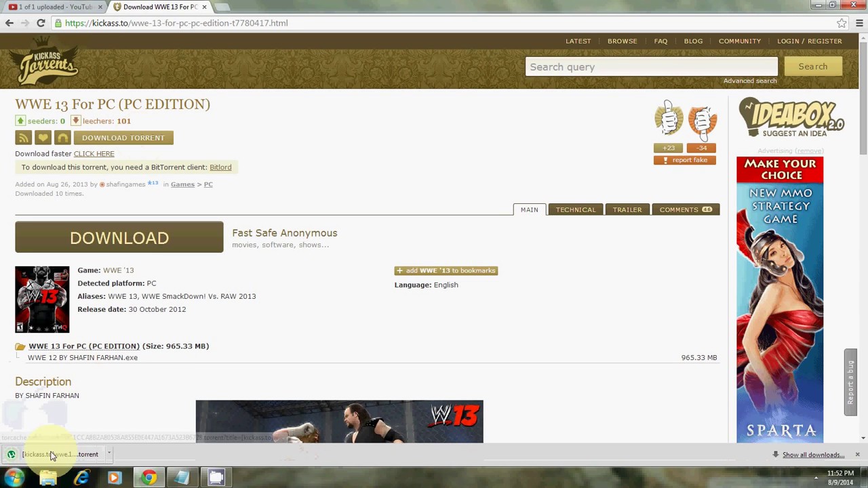Click the browser forward arrow

pyautogui.click(x=25, y=23)
